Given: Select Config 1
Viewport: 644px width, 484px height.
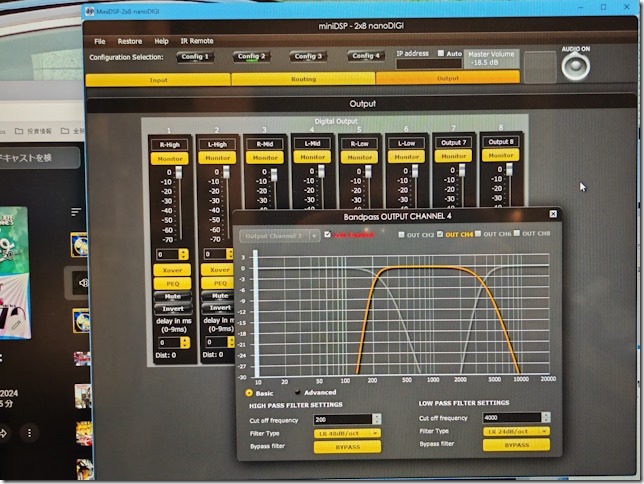Looking at the screenshot, I should point(195,57).
